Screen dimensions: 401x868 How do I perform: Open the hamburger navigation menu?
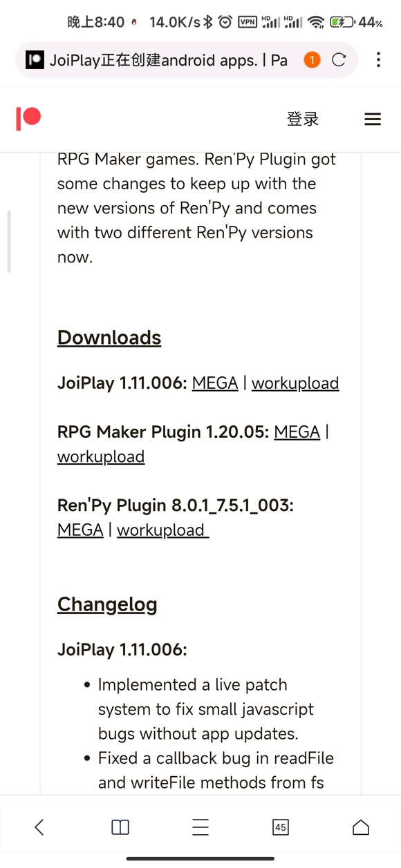373,119
